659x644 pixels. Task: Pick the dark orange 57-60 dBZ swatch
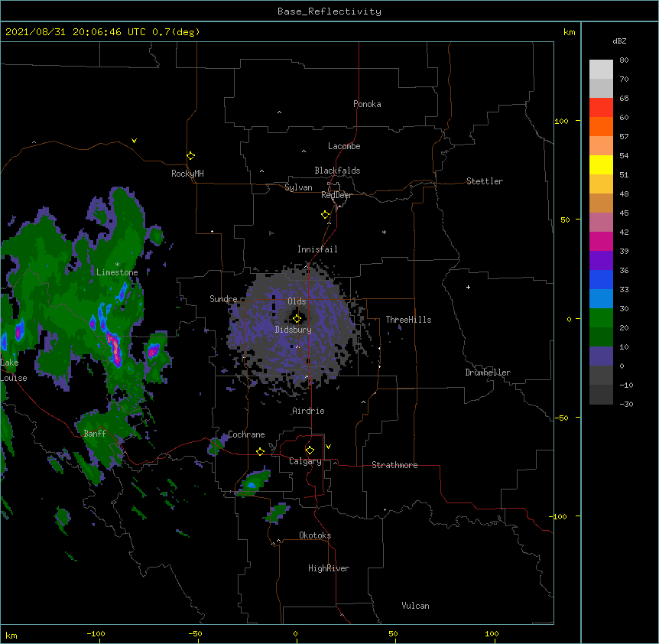[601, 126]
